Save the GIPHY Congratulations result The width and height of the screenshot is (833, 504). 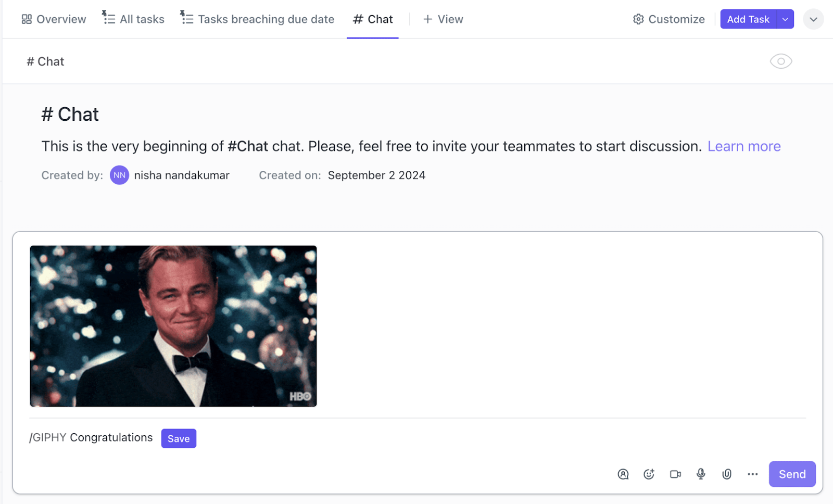tap(179, 438)
